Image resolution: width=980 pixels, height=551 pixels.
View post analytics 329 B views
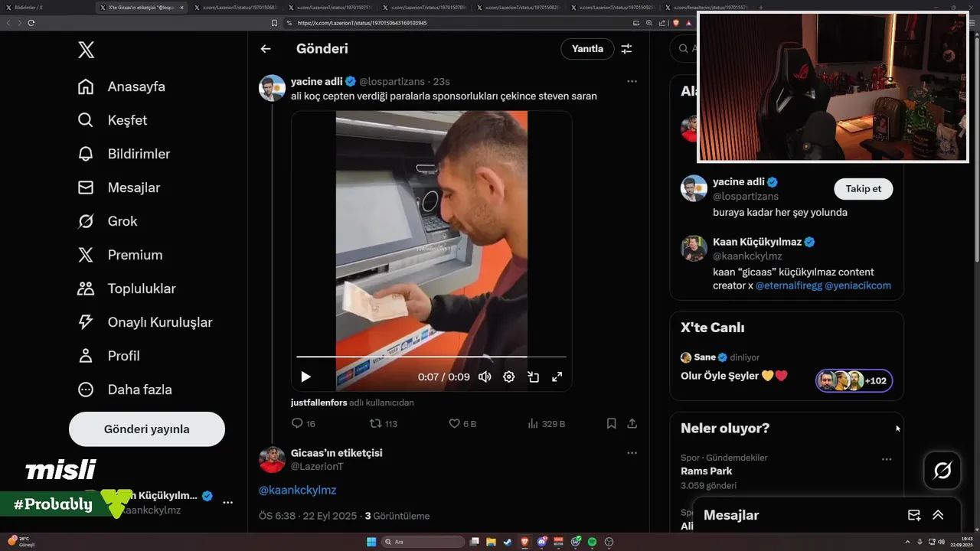pyautogui.click(x=547, y=423)
